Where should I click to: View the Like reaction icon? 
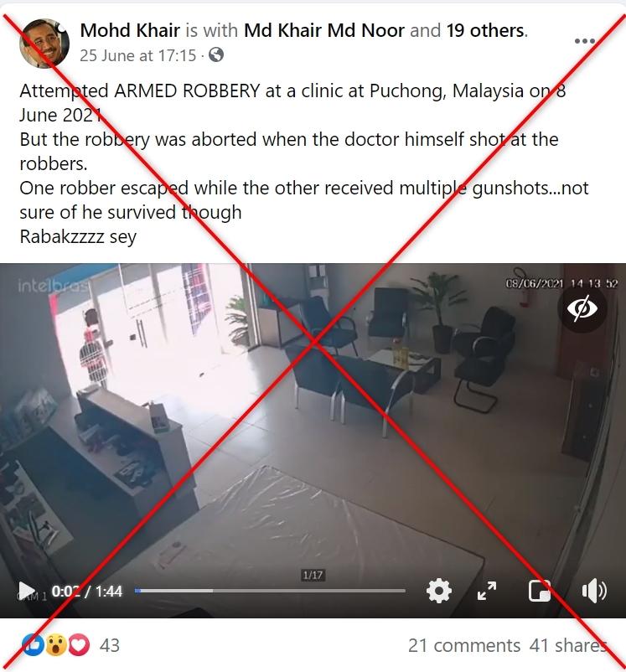pyautogui.click(x=33, y=645)
